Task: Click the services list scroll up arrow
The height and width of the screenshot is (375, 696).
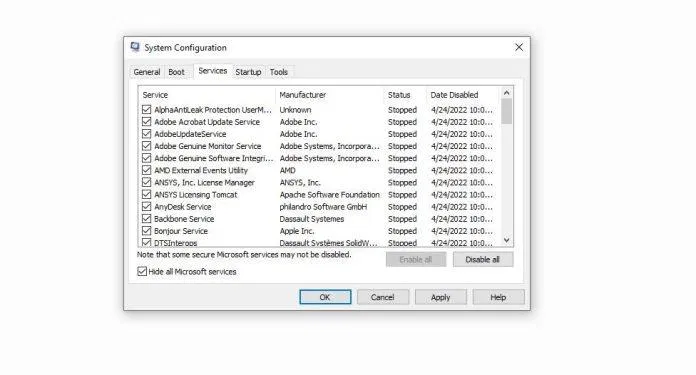Action: (506, 93)
